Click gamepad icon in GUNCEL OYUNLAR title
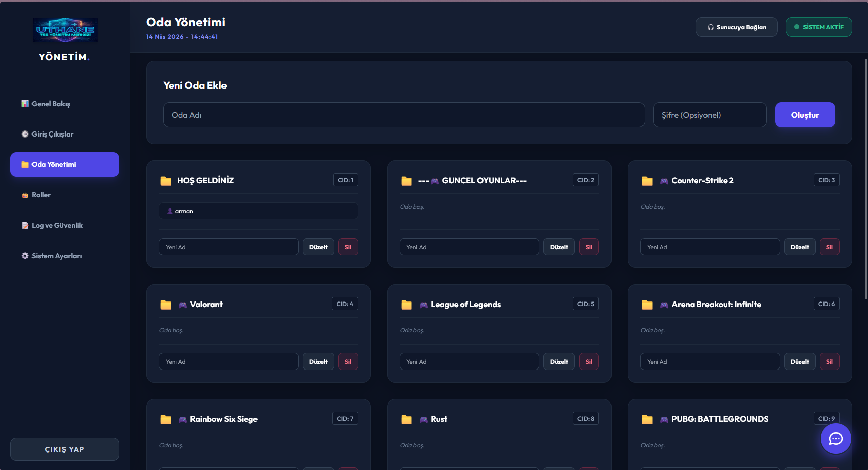868x470 pixels. [435, 181]
